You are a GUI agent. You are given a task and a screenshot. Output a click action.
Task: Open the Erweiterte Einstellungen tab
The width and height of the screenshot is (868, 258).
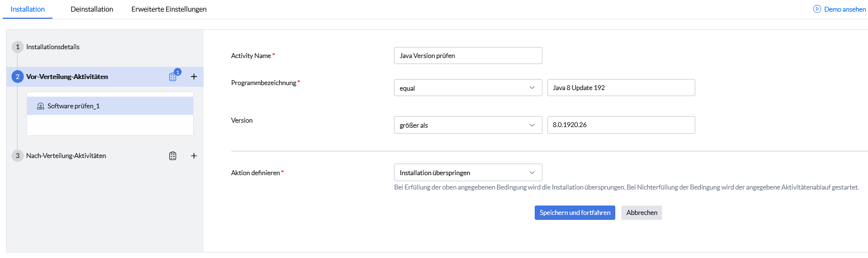point(169,9)
